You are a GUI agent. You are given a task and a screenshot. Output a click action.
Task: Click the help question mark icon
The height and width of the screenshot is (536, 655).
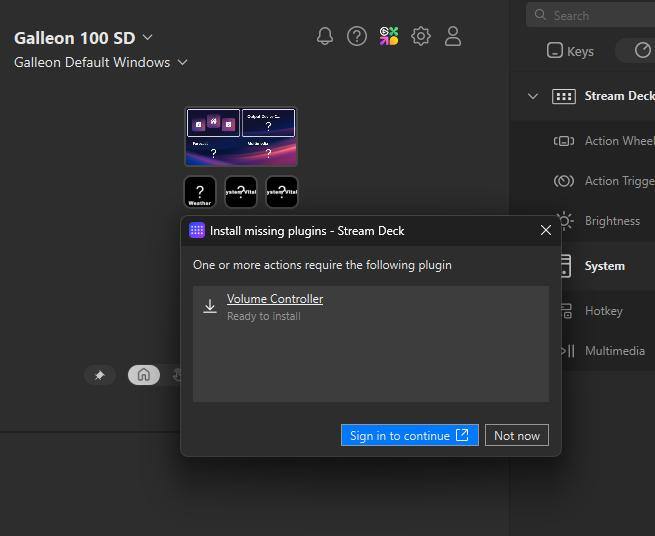pos(357,36)
